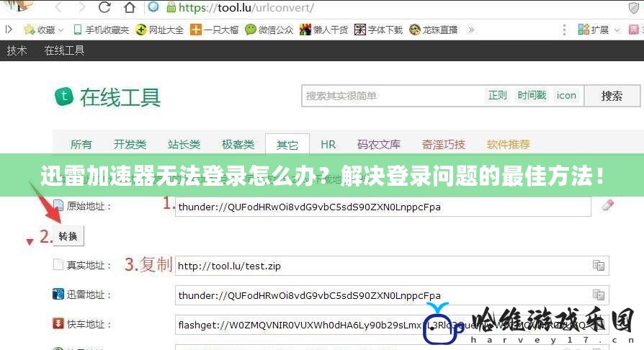Switch to the 站长类 category tab
This screenshot has height=350, width=644.
[x=184, y=145]
